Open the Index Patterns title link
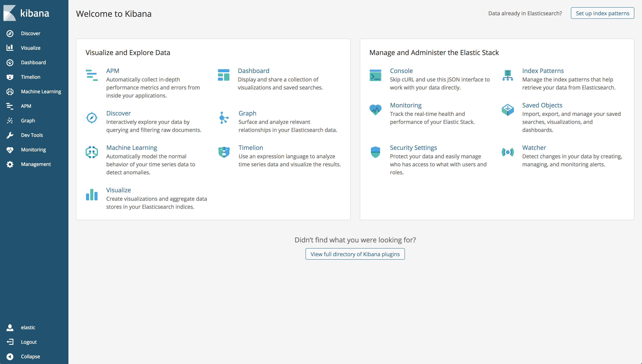Screen dimensions: 642x364 543,71
